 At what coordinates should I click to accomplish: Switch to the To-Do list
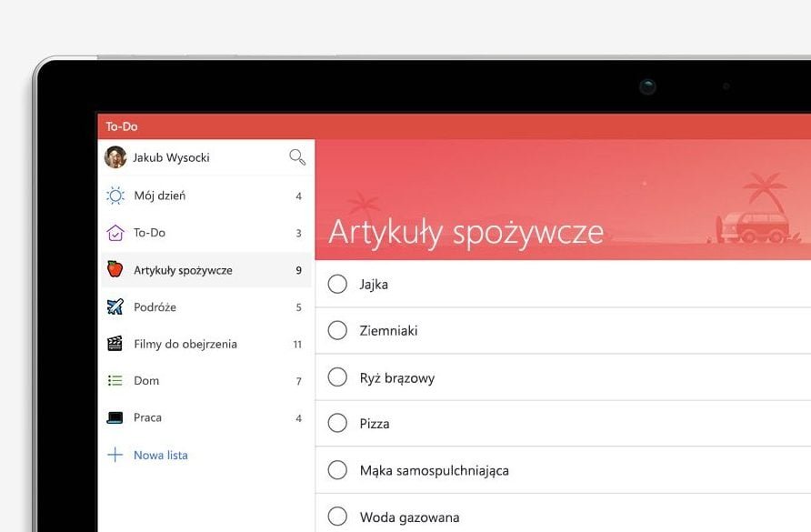click(x=205, y=233)
